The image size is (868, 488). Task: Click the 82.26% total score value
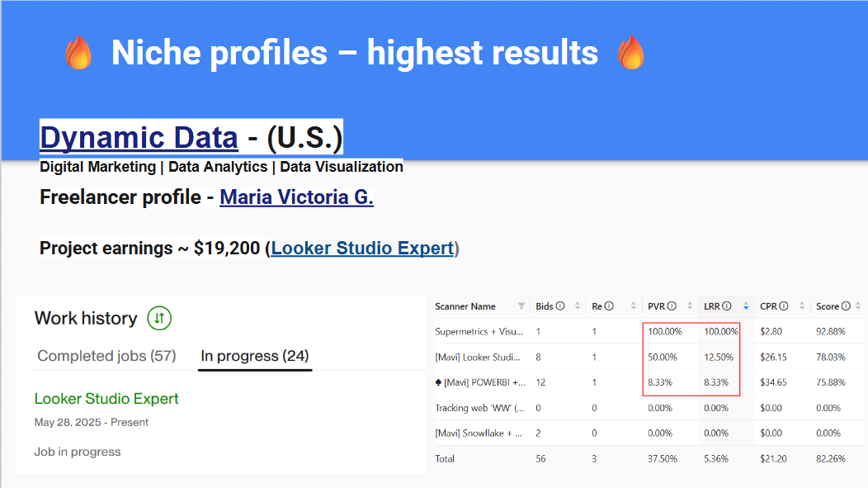830,458
